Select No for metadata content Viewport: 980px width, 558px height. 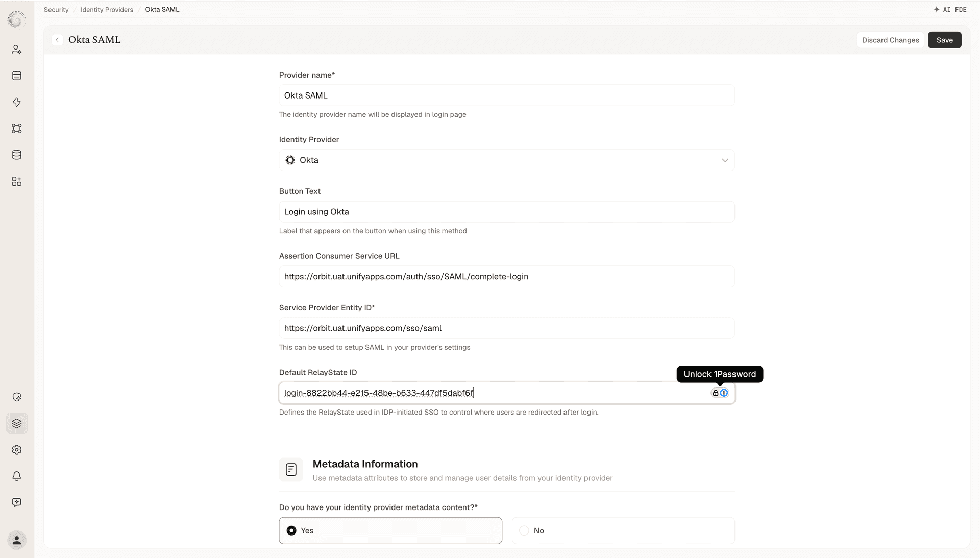tap(623, 530)
